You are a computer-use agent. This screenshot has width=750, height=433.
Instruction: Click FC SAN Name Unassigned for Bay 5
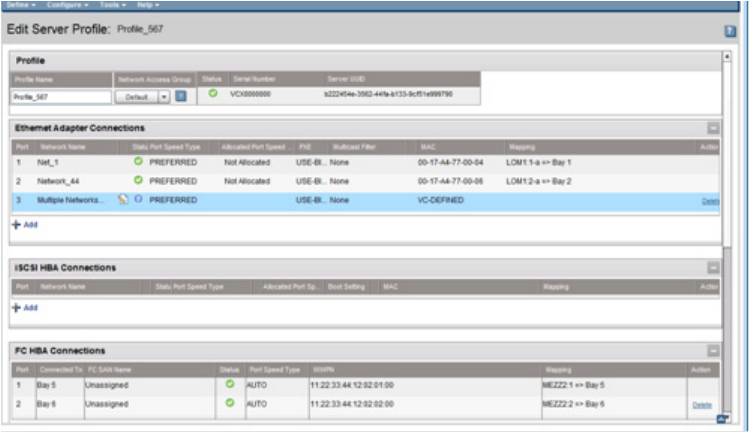(107, 385)
